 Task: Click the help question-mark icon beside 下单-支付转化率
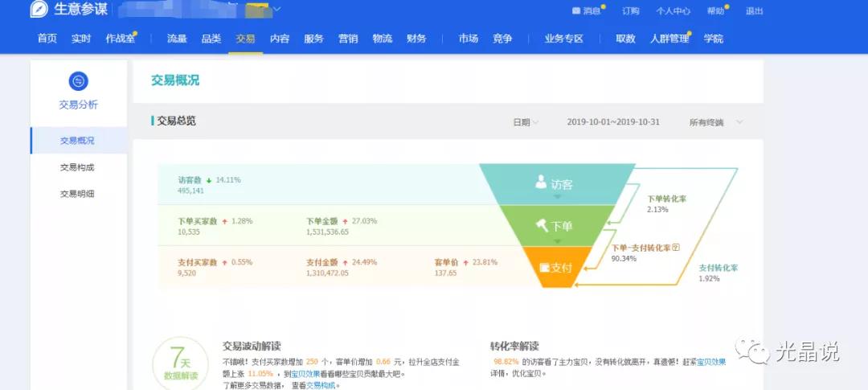point(675,248)
